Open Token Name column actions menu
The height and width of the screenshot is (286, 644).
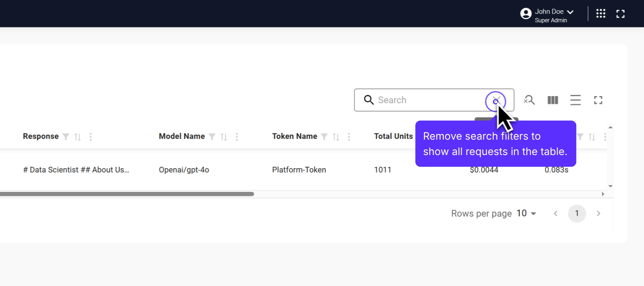[349, 137]
